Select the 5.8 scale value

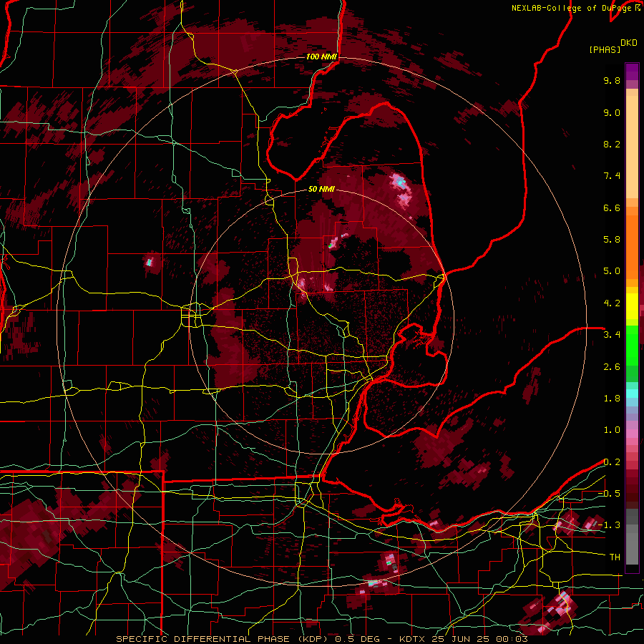click(x=612, y=240)
